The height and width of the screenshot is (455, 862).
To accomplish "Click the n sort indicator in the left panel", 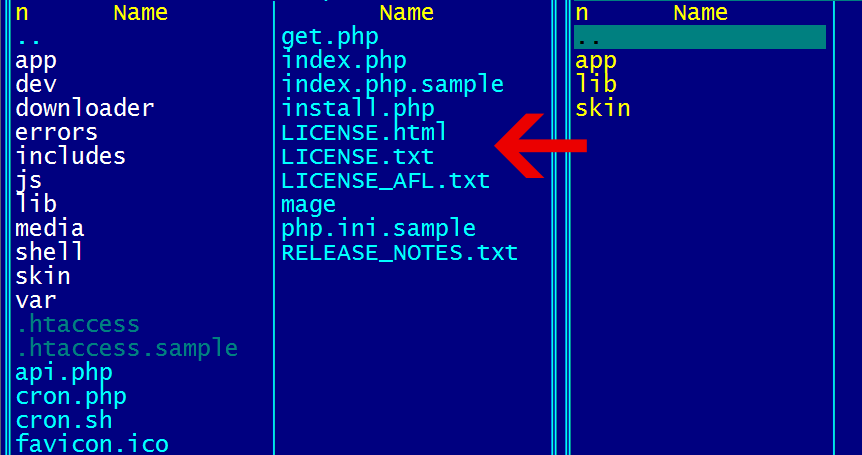I will [21, 13].
